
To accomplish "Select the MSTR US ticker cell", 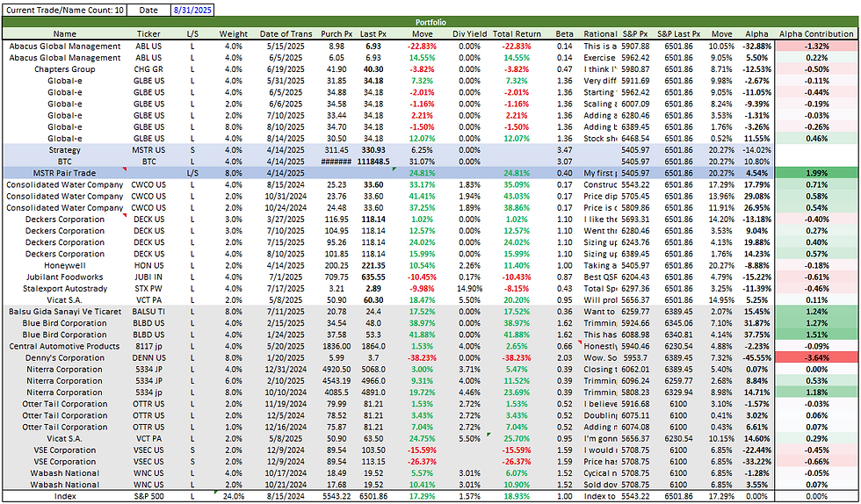I will (148, 150).
